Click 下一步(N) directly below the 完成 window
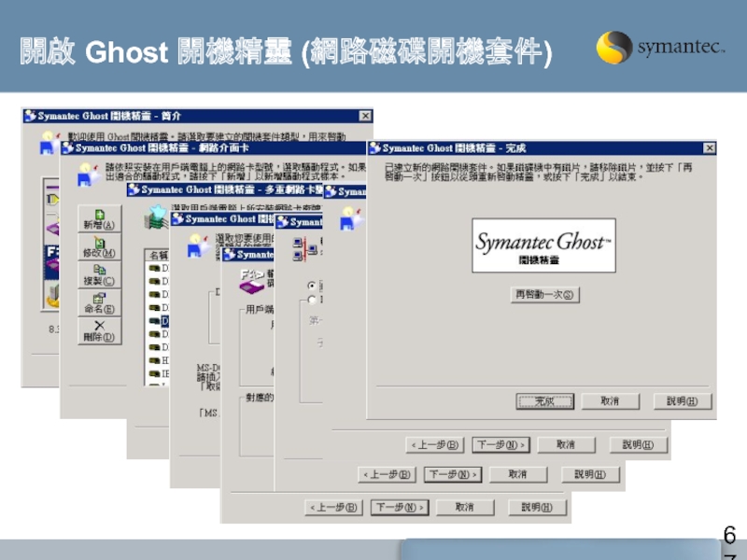The height and width of the screenshot is (560, 747). coord(500,445)
